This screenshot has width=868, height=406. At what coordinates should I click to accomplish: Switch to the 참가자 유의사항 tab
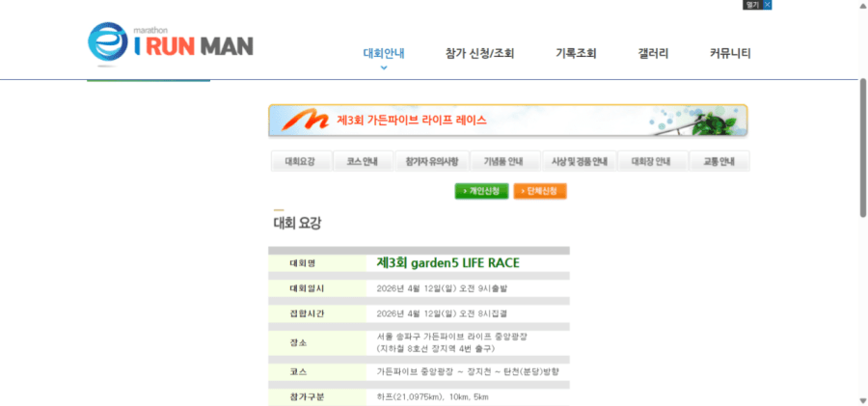pos(432,162)
